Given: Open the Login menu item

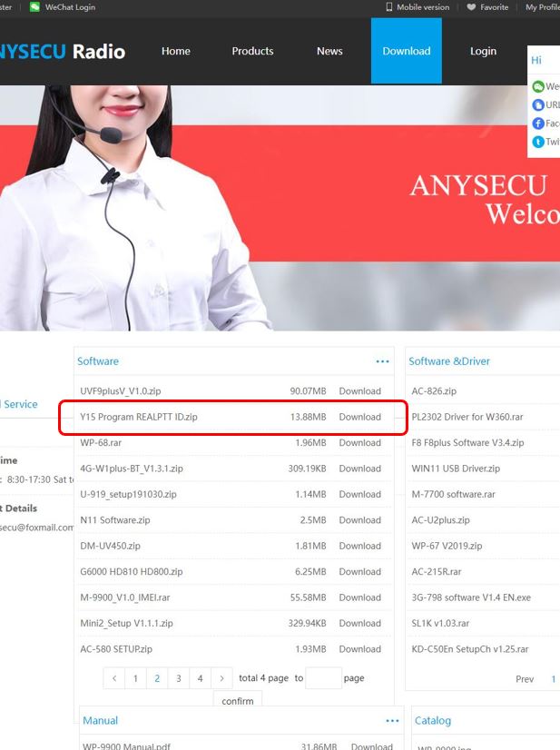Looking at the screenshot, I should tap(483, 51).
